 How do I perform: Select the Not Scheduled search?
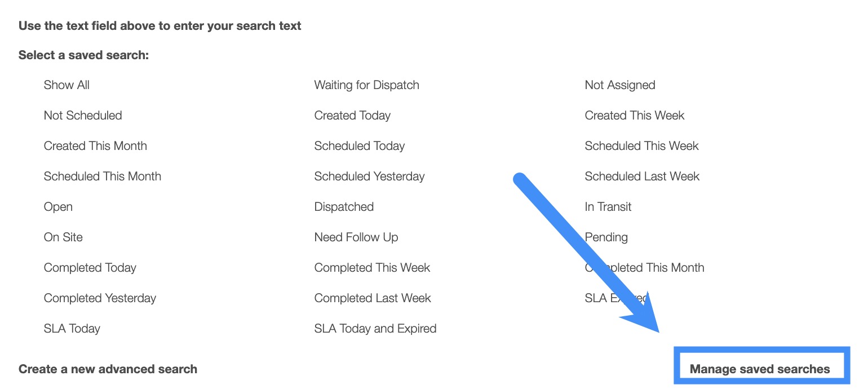(83, 116)
